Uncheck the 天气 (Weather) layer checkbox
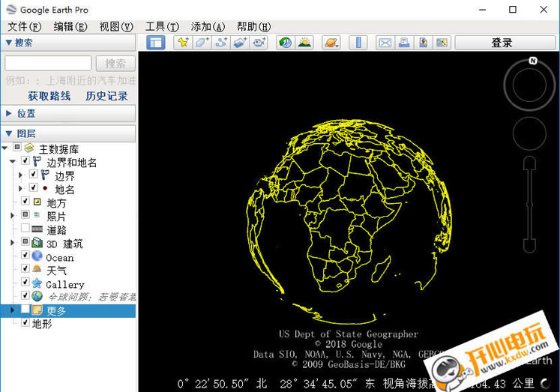This screenshot has height=392, width=560. (x=25, y=270)
